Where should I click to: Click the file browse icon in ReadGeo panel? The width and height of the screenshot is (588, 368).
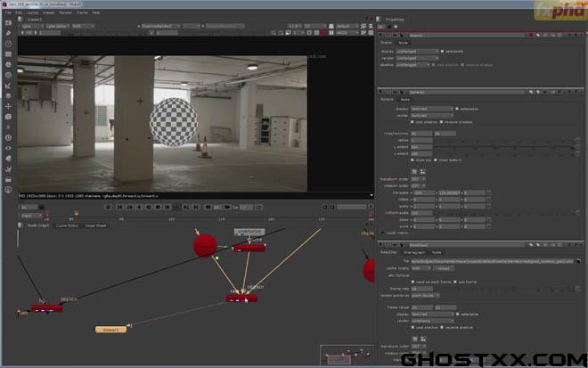click(x=578, y=261)
